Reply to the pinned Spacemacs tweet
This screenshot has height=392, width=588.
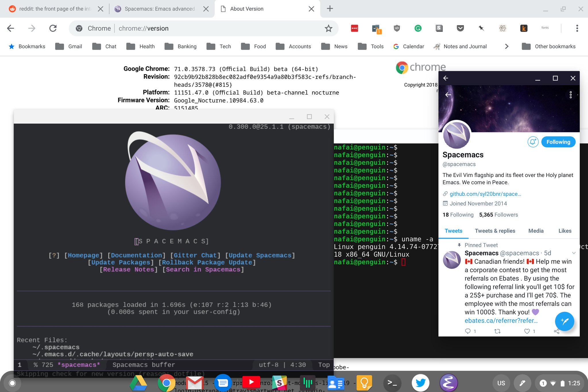click(x=468, y=331)
